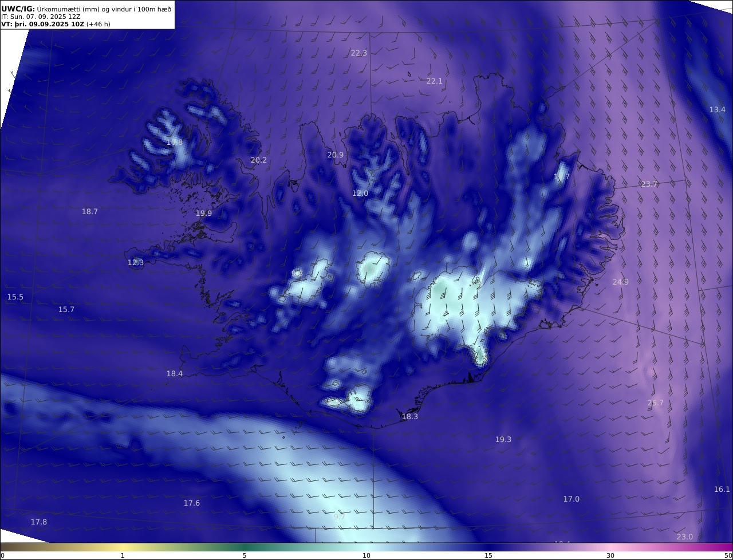Click the 23.0 value on the map
The height and width of the screenshot is (560, 733).
point(685,537)
